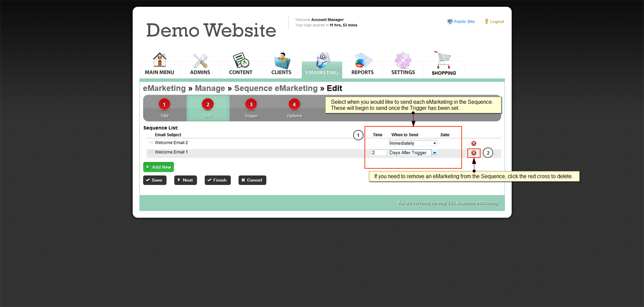Click the green Add New button
This screenshot has width=644, height=307.
pos(158,167)
